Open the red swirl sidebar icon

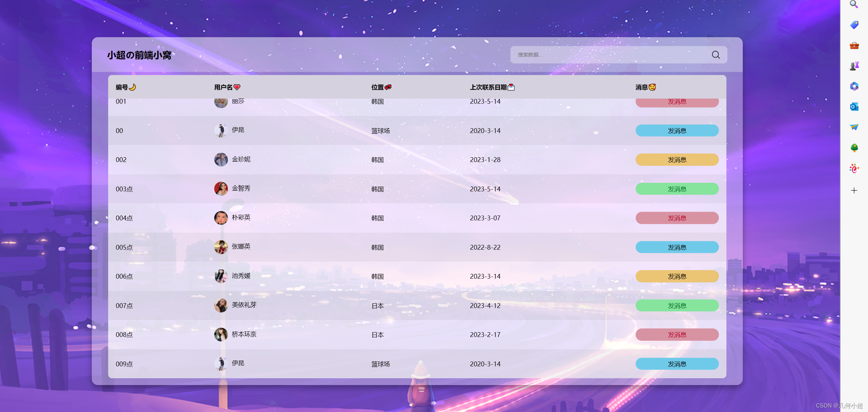(x=854, y=168)
